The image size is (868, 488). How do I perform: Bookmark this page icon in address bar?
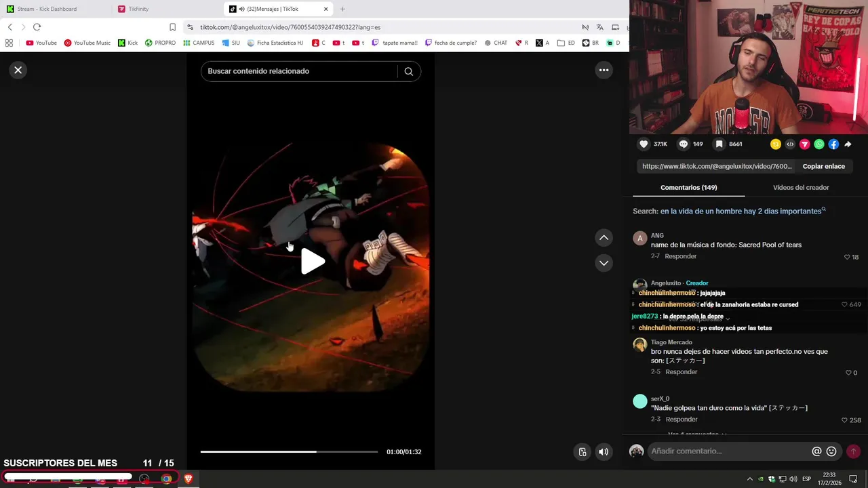(x=172, y=27)
